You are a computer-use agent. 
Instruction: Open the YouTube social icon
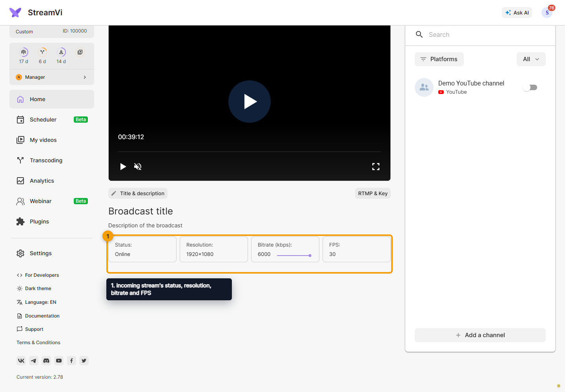59,361
